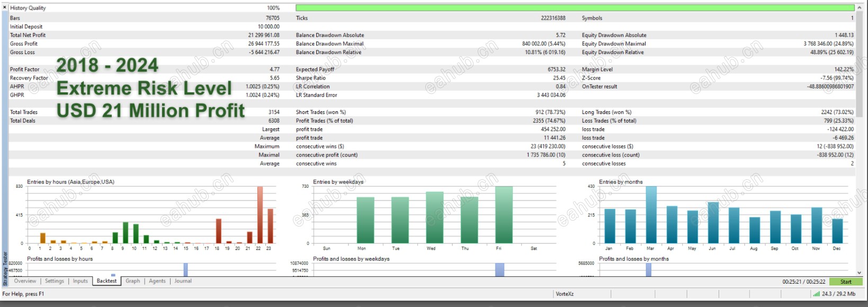Click the Recovery Factor label
The height and width of the screenshot is (307, 868).
pos(29,78)
